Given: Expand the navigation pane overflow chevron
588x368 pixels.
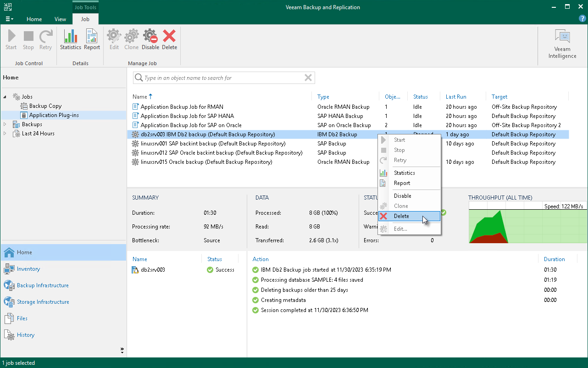Looking at the screenshot, I should click(x=122, y=350).
